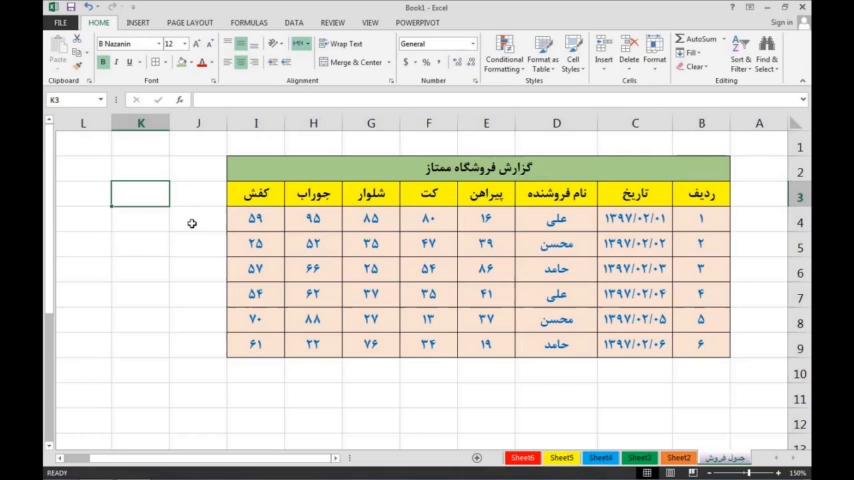
Task: Open Format as Table gallery
Action: pos(543,46)
